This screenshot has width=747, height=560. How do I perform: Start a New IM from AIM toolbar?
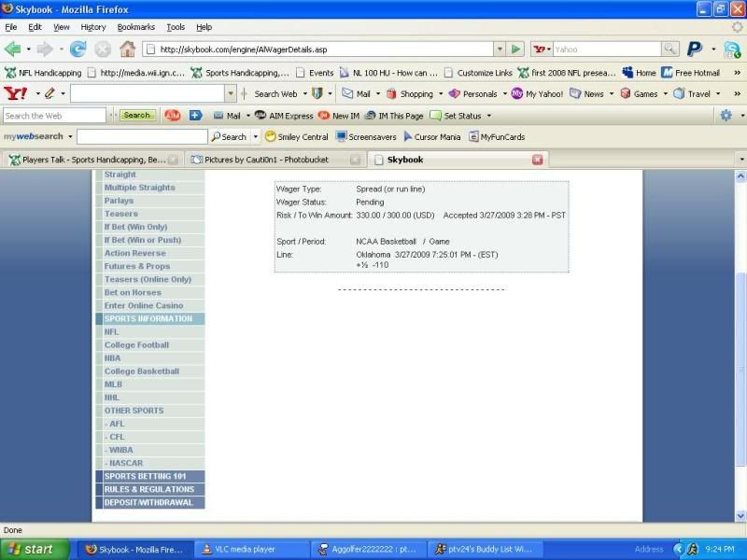click(339, 116)
